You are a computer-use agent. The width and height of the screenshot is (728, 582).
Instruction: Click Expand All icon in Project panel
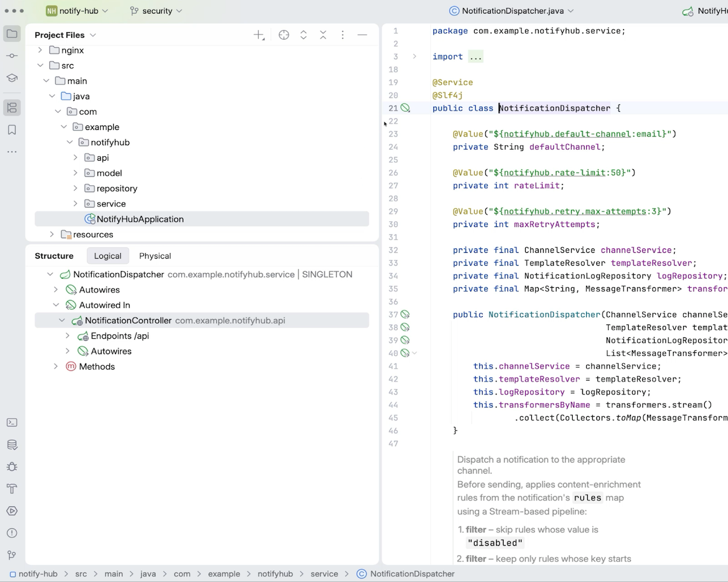pyautogui.click(x=304, y=35)
